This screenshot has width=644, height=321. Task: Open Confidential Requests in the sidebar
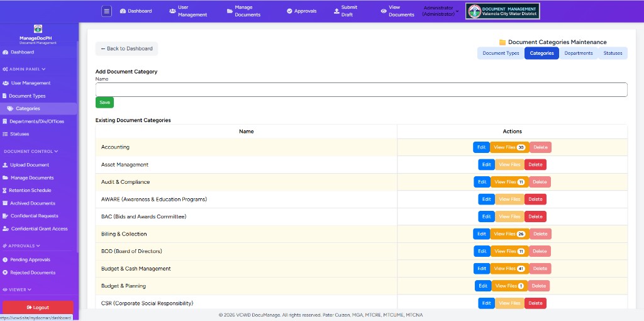click(30, 216)
